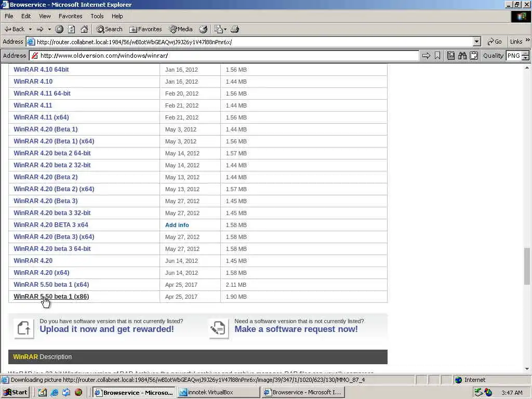Open WinRAR 4.20 BETA 3 x64 link

point(51,225)
